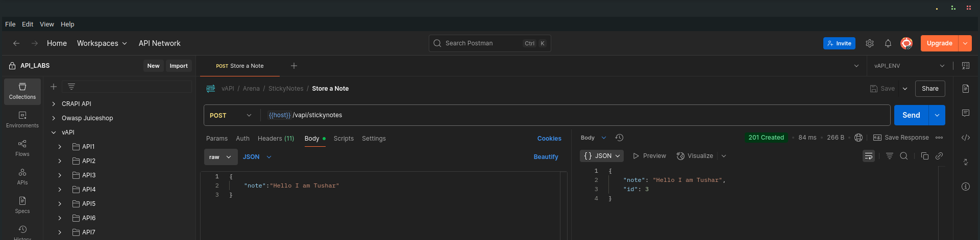Open the File menu
The height and width of the screenshot is (240, 980).
pyautogui.click(x=10, y=24)
